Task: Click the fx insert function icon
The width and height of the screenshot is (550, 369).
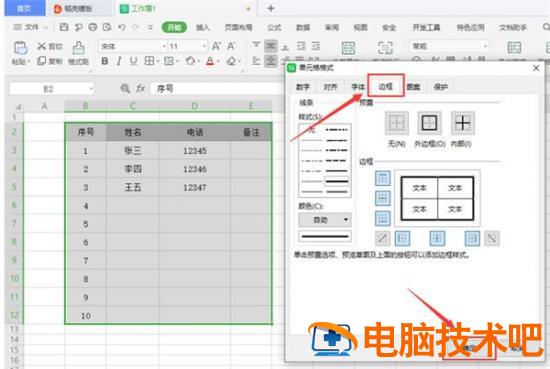Action: pyautogui.click(x=141, y=88)
